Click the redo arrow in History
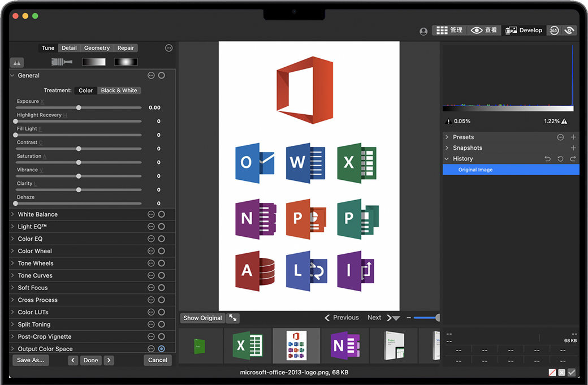 pyautogui.click(x=573, y=159)
